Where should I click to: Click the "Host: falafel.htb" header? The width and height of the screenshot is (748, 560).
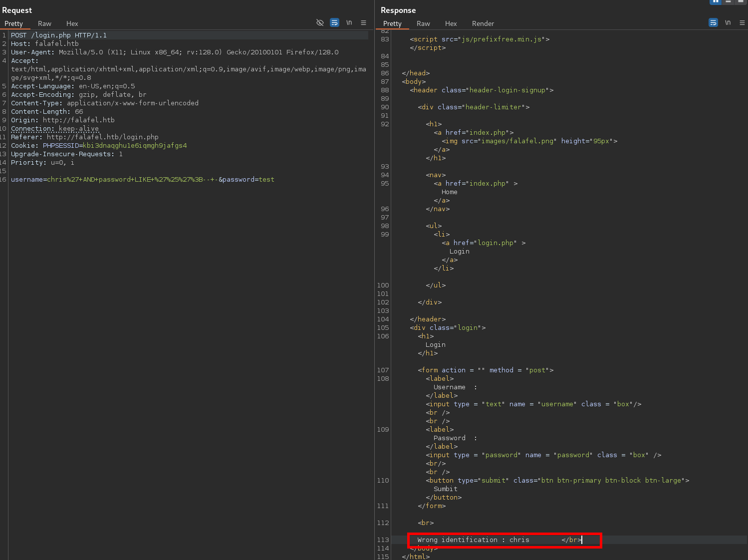(x=45, y=44)
